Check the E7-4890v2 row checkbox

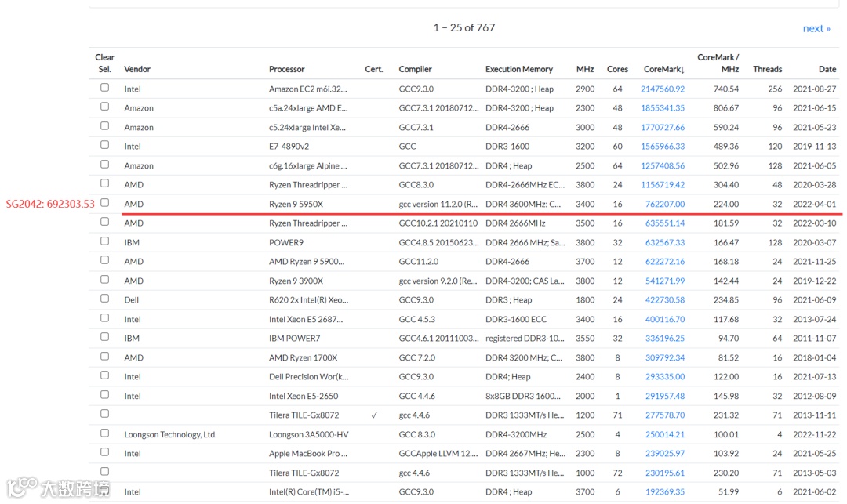105,145
